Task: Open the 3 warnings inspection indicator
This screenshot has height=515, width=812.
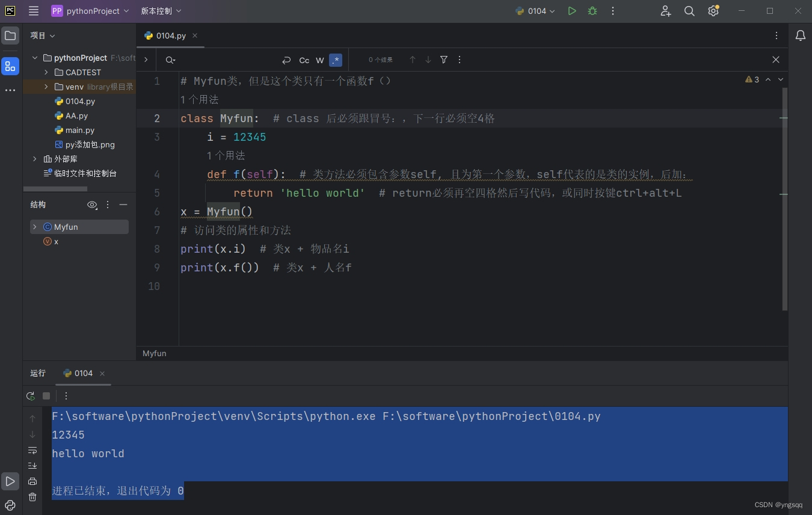Action: click(752, 79)
